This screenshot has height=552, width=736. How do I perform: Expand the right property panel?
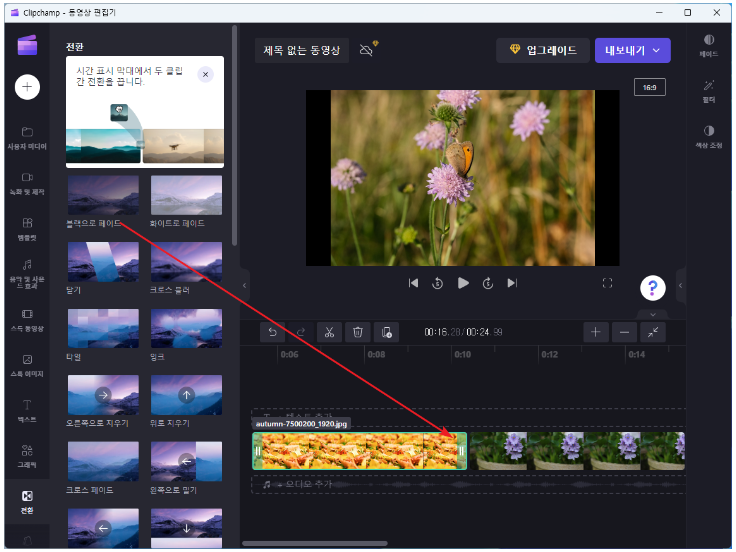coord(681,285)
